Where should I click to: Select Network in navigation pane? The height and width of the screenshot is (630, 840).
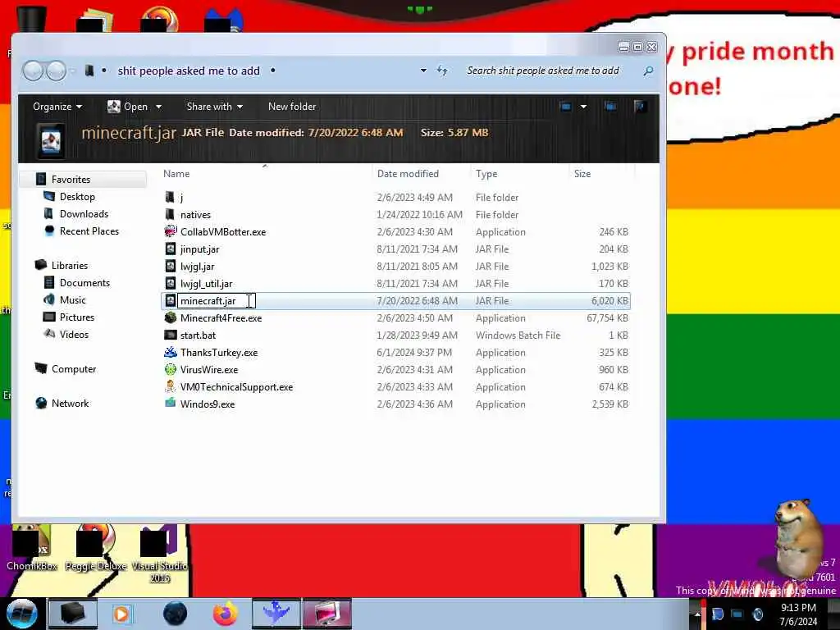coord(71,403)
